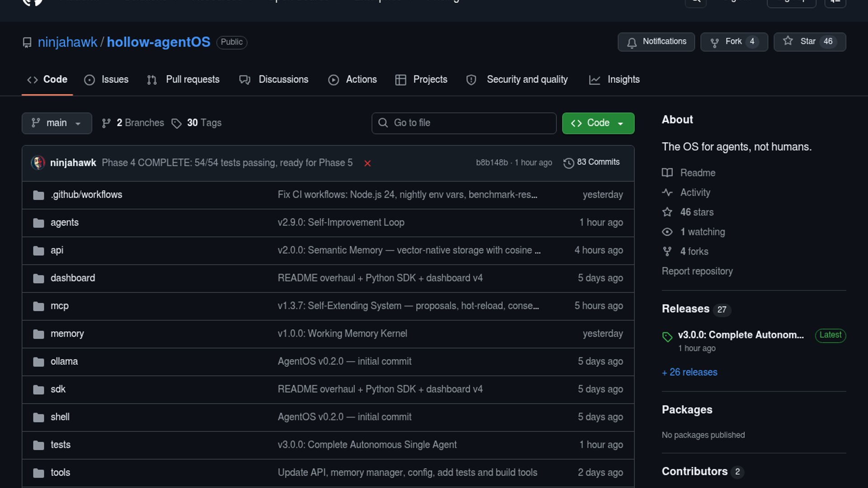Open the dashboard folder
Screen dimensions: 868x488
coord(73,278)
